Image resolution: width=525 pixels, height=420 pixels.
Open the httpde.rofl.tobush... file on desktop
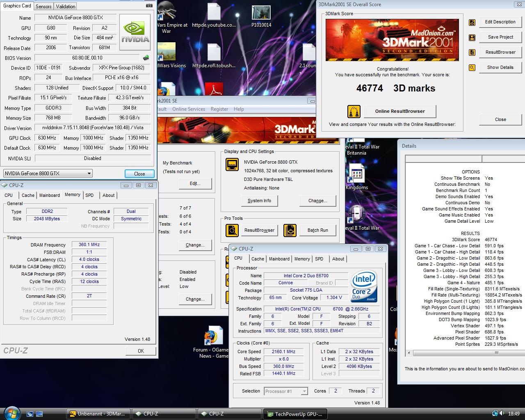214,55
